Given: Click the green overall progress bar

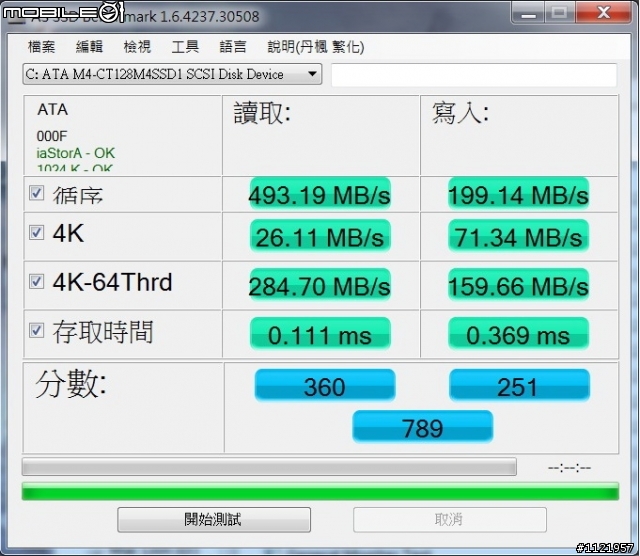Looking at the screenshot, I should pyautogui.click(x=320, y=491).
